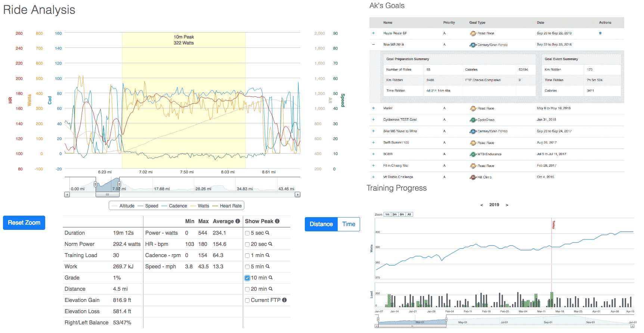Click the Road Race badge icon for Haute Route SF

pyautogui.click(x=473, y=33)
